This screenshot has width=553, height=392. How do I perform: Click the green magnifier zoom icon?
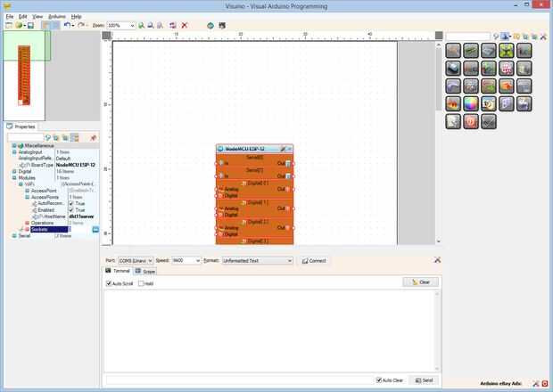click(x=141, y=25)
